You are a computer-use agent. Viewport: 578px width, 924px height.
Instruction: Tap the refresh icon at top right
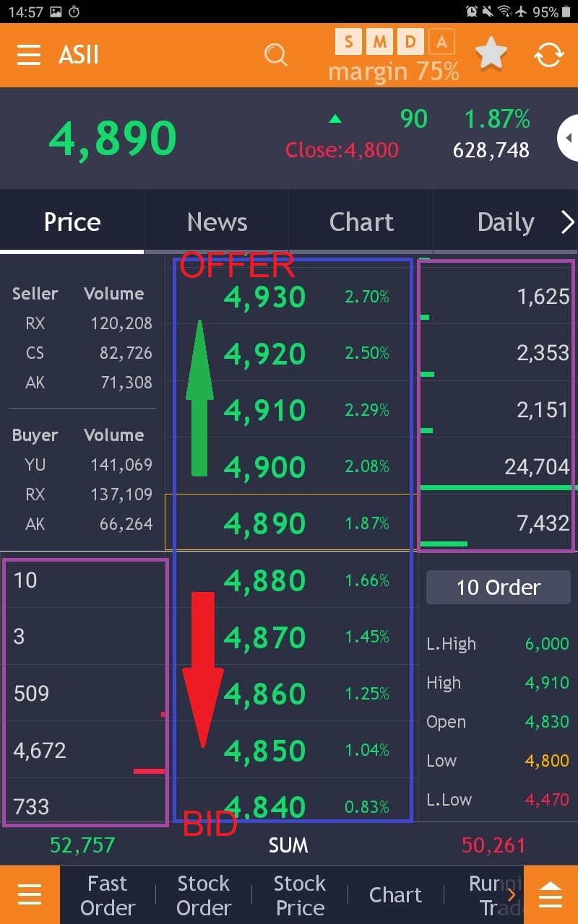549,54
